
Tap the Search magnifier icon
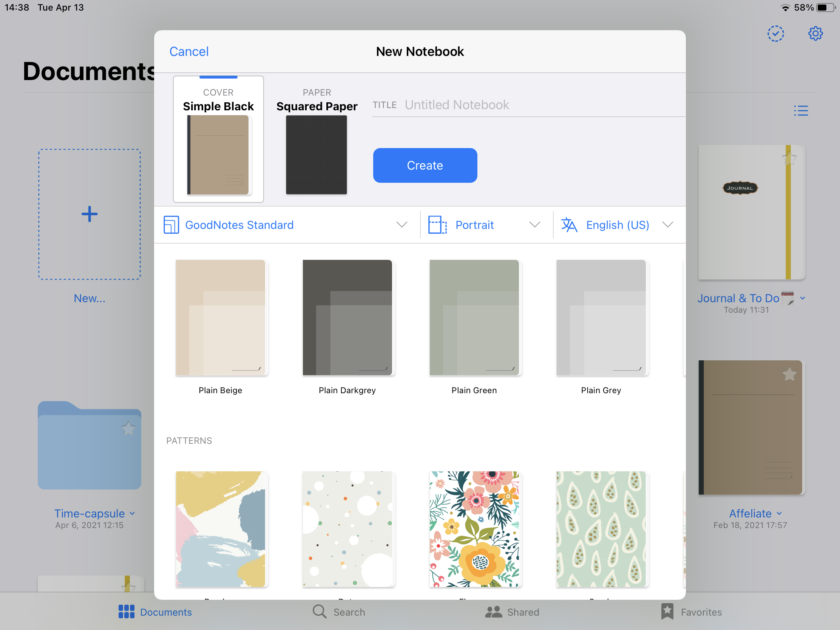[320, 612]
